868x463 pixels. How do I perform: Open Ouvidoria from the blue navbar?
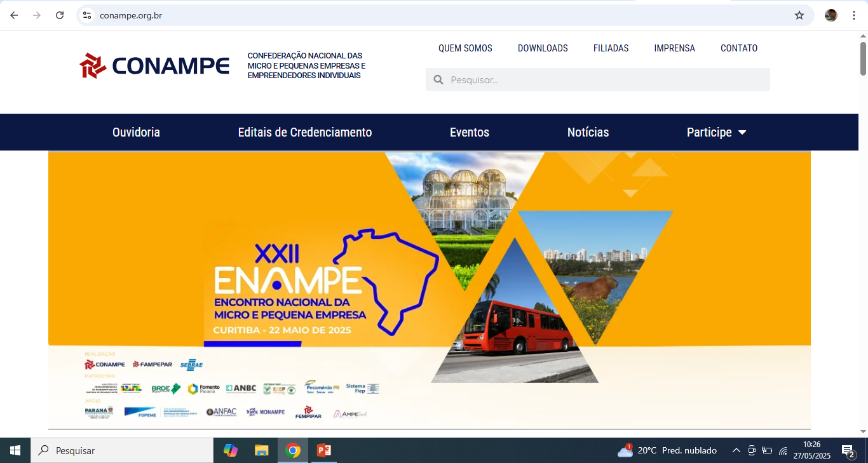tap(136, 132)
